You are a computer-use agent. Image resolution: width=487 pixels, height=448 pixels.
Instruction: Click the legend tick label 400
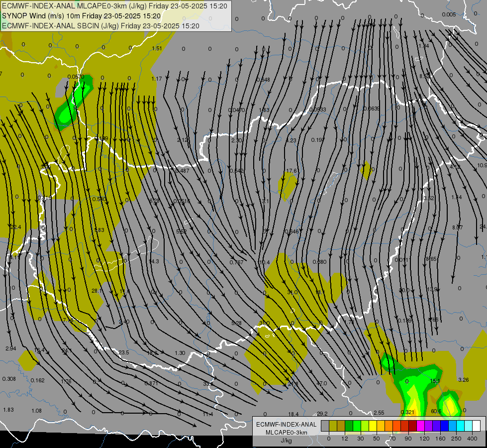pos(472,439)
